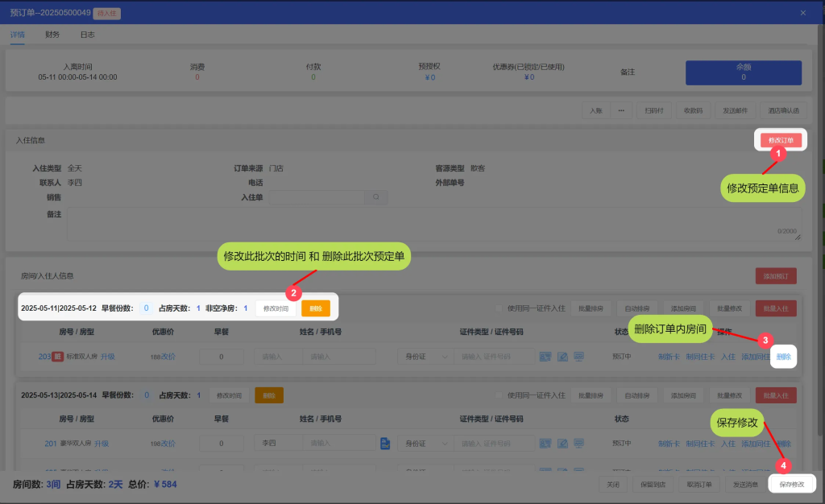Click the edit guest icon in room 201 row
The image size is (825, 504).
pyautogui.click(x=562, y=444)
